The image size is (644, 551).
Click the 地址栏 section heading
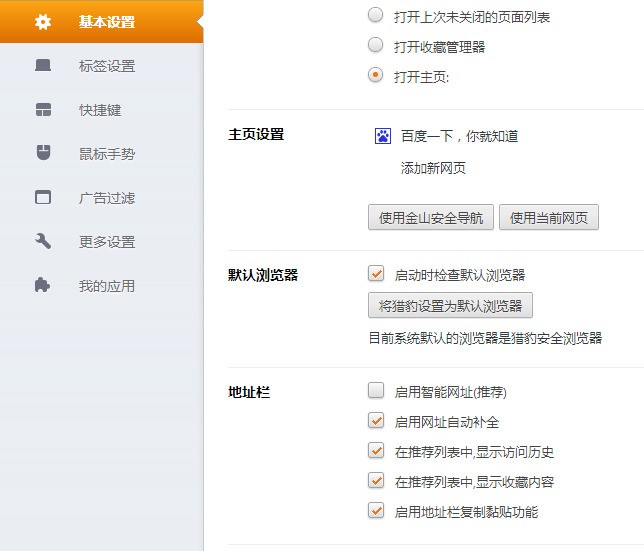pos(249,392)
